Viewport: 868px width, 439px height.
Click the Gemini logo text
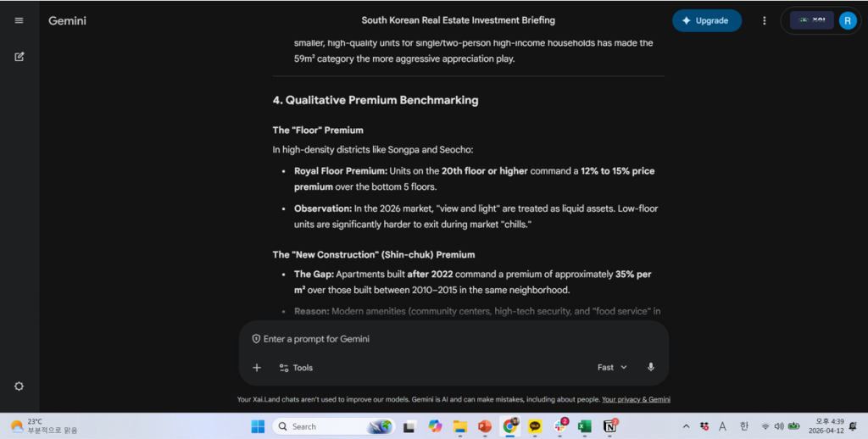[x=67, y=20]
